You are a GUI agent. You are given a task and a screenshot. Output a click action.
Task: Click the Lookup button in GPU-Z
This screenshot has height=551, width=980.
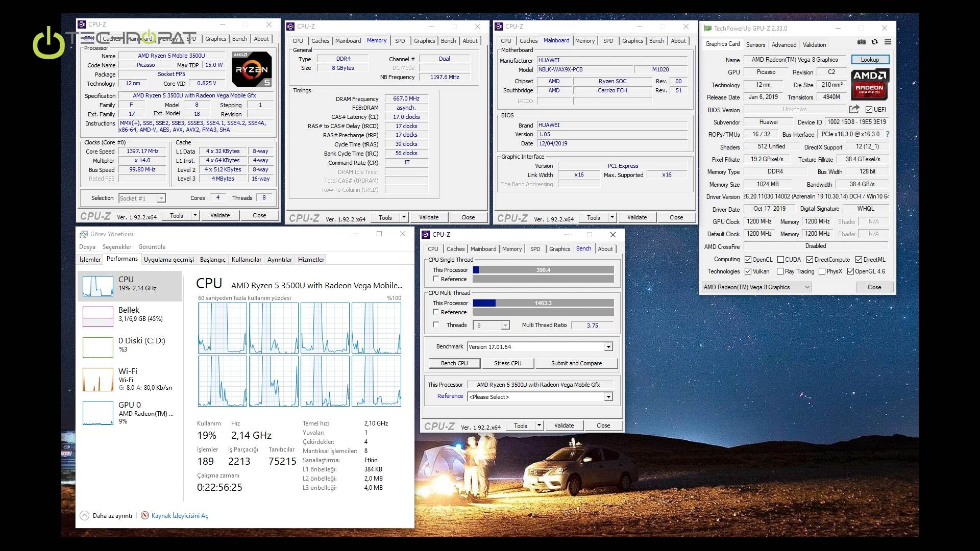(870, 60)
